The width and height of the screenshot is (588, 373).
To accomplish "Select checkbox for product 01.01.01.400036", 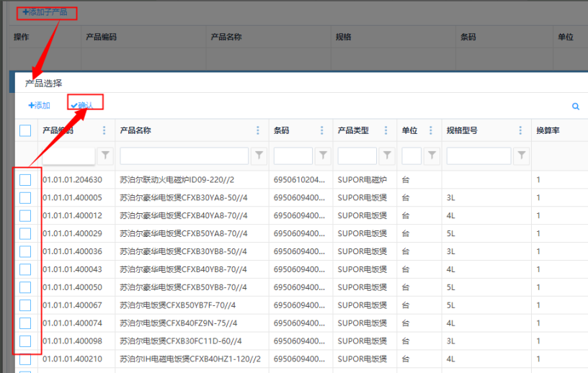I will (25, 251).
